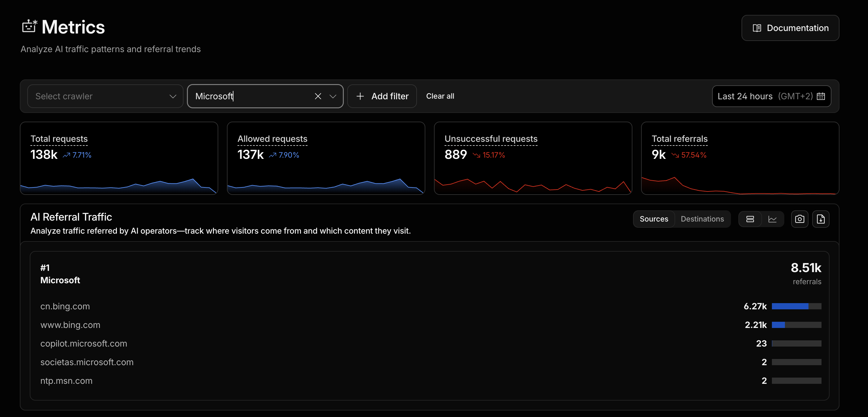This screenshot has width=868, height=417.
Task: Click the Total referrals sparkline chart
Action: coord(740,185)
